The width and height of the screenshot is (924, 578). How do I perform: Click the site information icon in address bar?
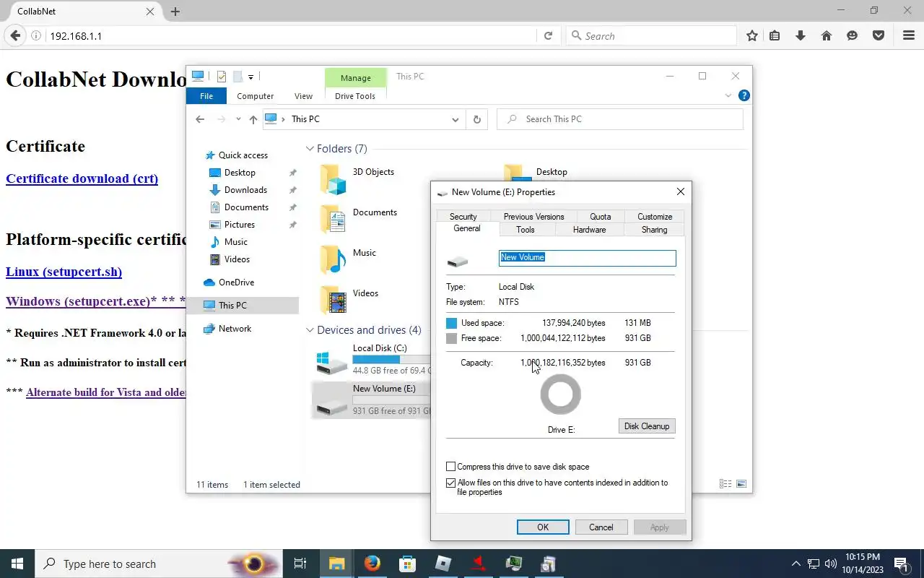point(36,35)
